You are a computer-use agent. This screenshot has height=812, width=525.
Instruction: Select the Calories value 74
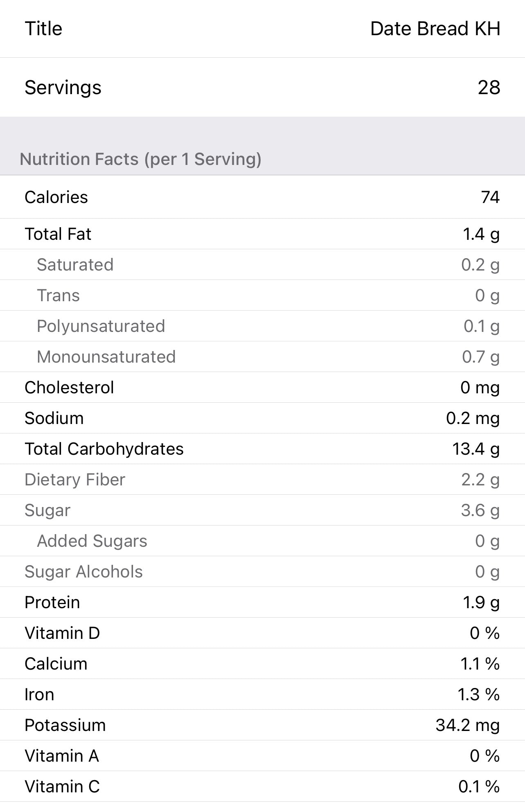pyautogui.click(x=490, y=197)
